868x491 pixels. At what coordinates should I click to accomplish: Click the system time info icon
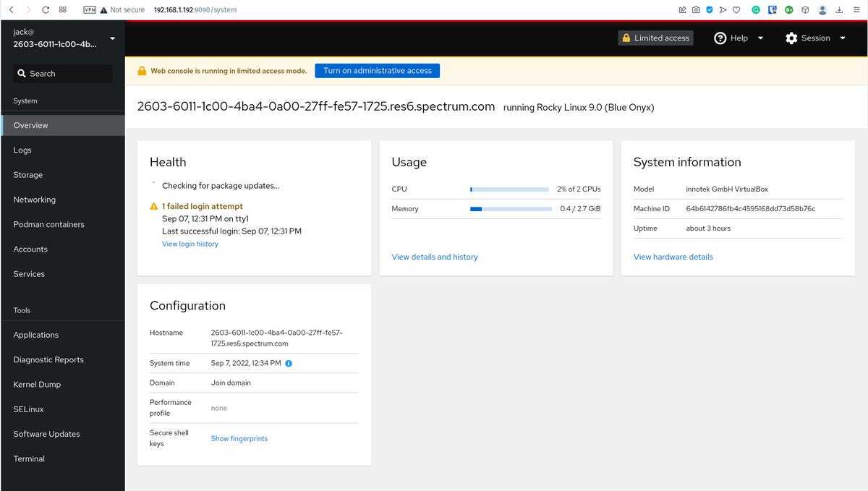click(289, 363)
